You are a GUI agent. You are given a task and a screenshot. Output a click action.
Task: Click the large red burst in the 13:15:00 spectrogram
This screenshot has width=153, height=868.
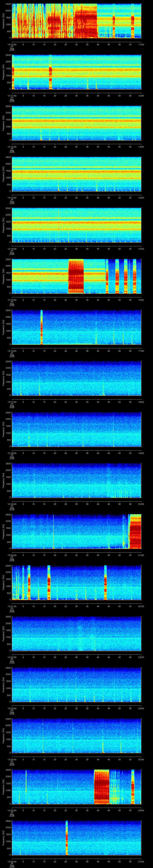tap(76, 276)
